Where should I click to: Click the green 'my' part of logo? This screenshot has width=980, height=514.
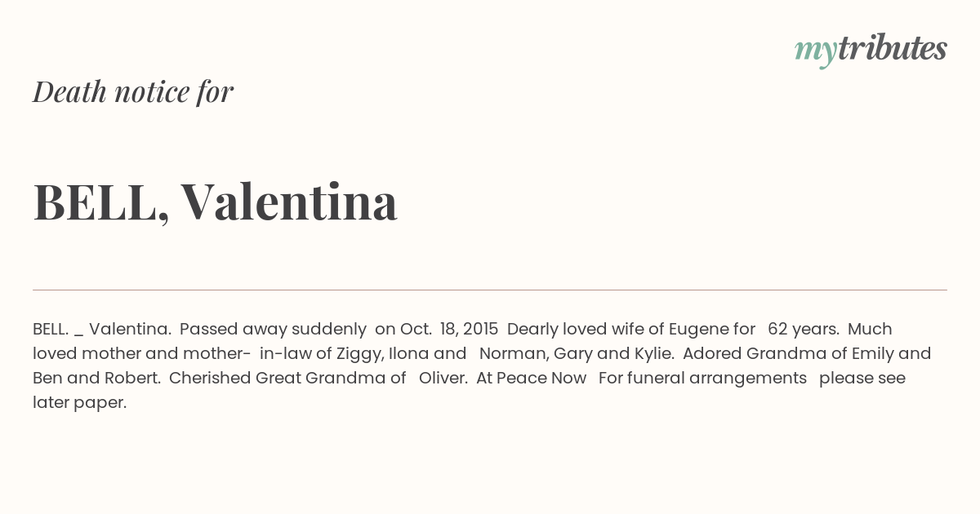(816, 52)
